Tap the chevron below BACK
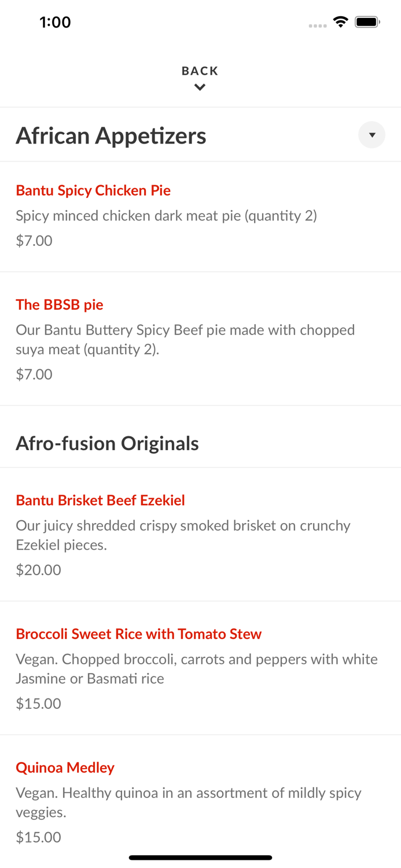This screenshot has width=401, height=868. (200, 87)
